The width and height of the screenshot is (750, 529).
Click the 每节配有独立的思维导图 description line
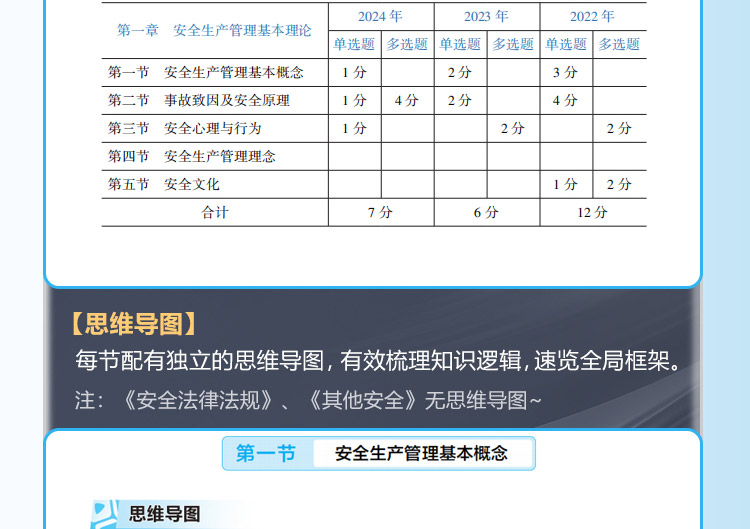[x=382, y=361]
